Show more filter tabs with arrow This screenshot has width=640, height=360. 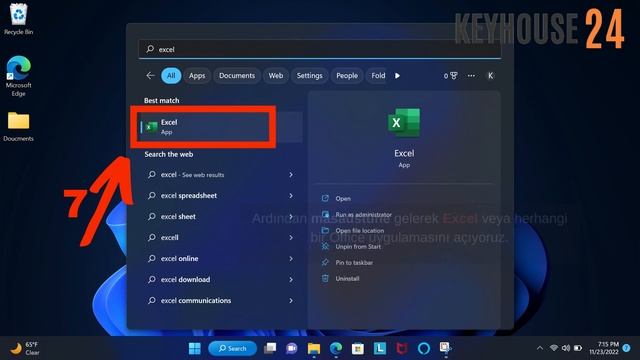[x=397, y=76]
